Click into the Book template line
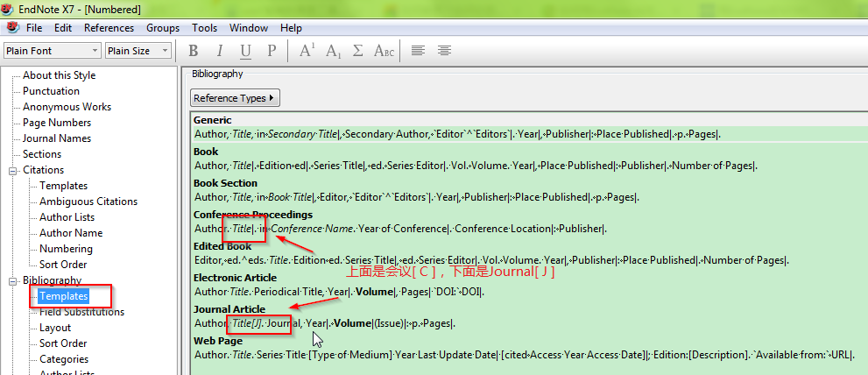 (x=476, y=165)
